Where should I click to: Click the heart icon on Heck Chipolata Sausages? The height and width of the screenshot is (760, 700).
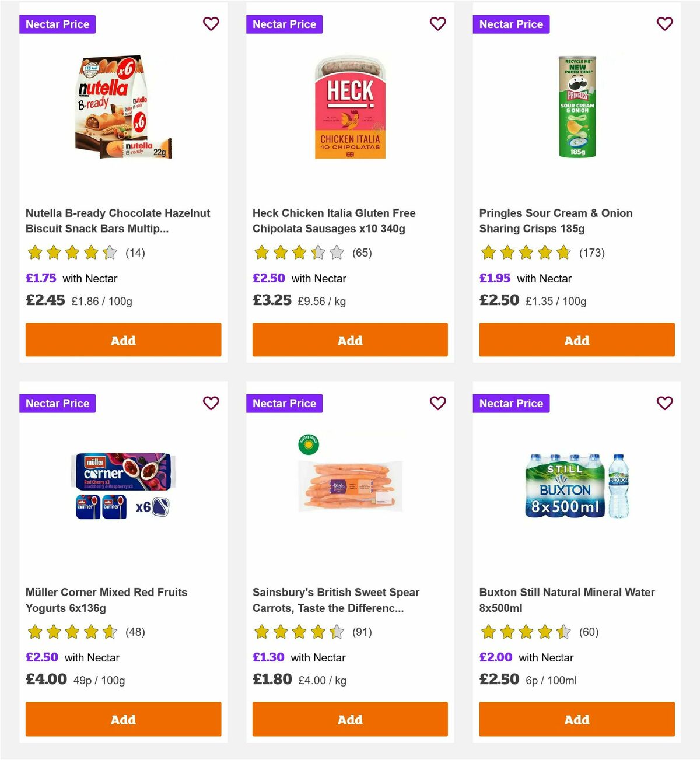(438, 24)
